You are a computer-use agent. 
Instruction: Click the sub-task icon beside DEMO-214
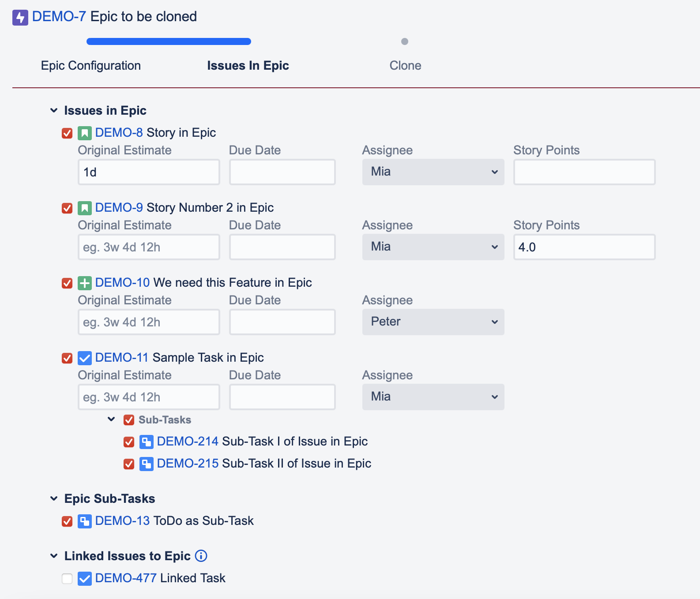(147, 442)
